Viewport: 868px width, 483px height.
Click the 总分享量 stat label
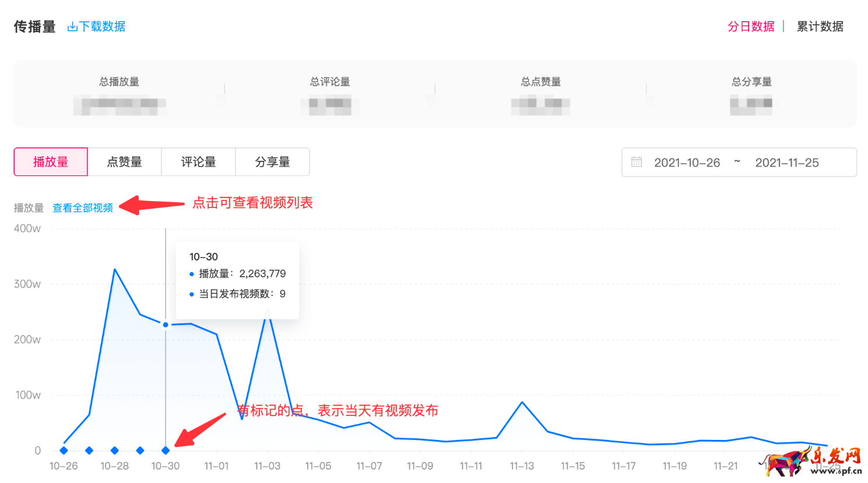tap(751, 82)
